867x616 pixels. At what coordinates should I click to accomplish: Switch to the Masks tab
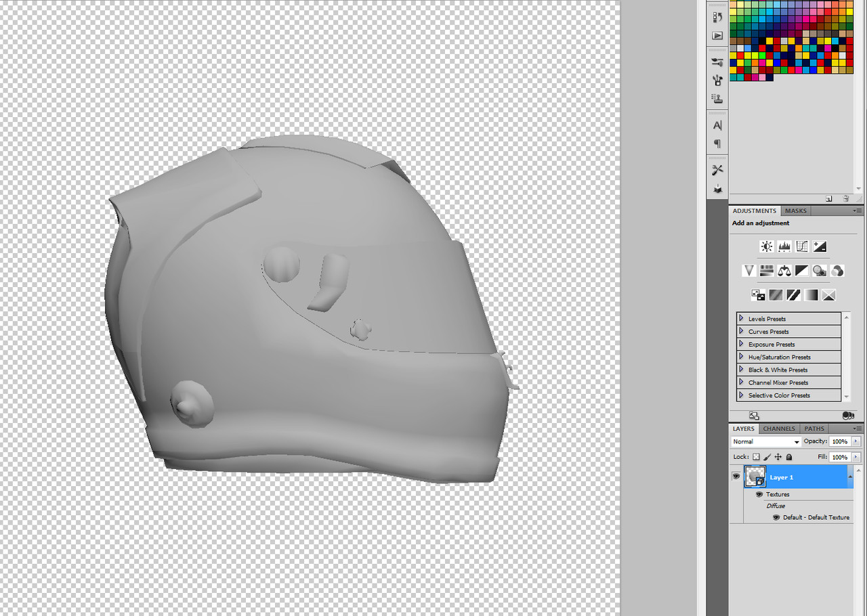coord(795,211)
